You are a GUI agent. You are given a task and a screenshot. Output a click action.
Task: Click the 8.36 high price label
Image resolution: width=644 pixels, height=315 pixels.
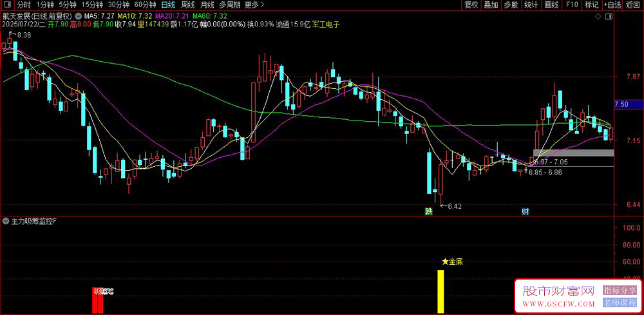pos(24,35)
